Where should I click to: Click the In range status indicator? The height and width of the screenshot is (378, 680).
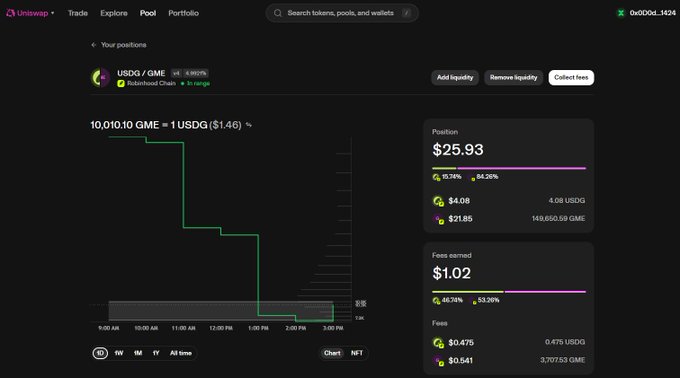point(195,83)
